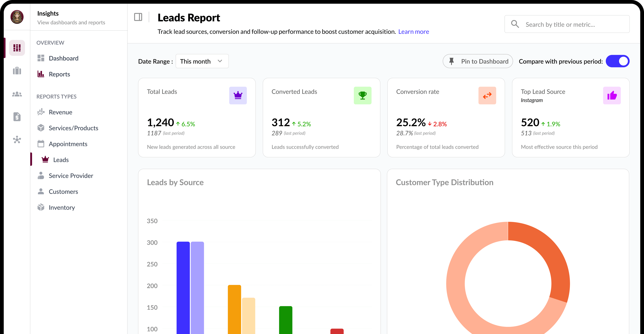Click the pin icon in Pin to Dashboard
This screenshot has height=334, width=644.
(x=451, y=61)
